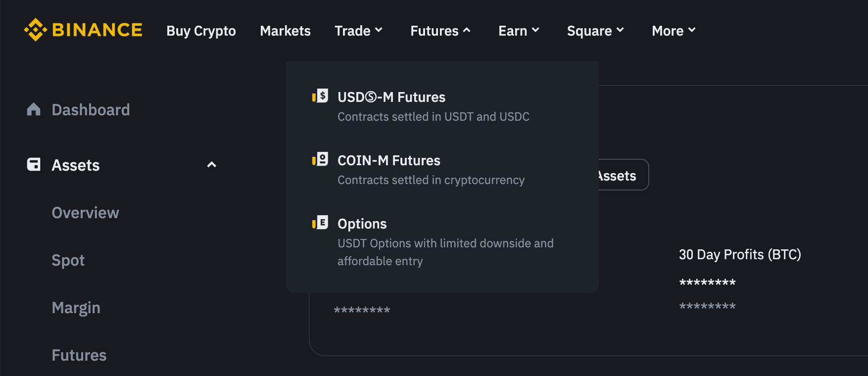Click the Dashboard home icon
The width and height of the screenshot is (868, 376).
click(x=34, y=109)
